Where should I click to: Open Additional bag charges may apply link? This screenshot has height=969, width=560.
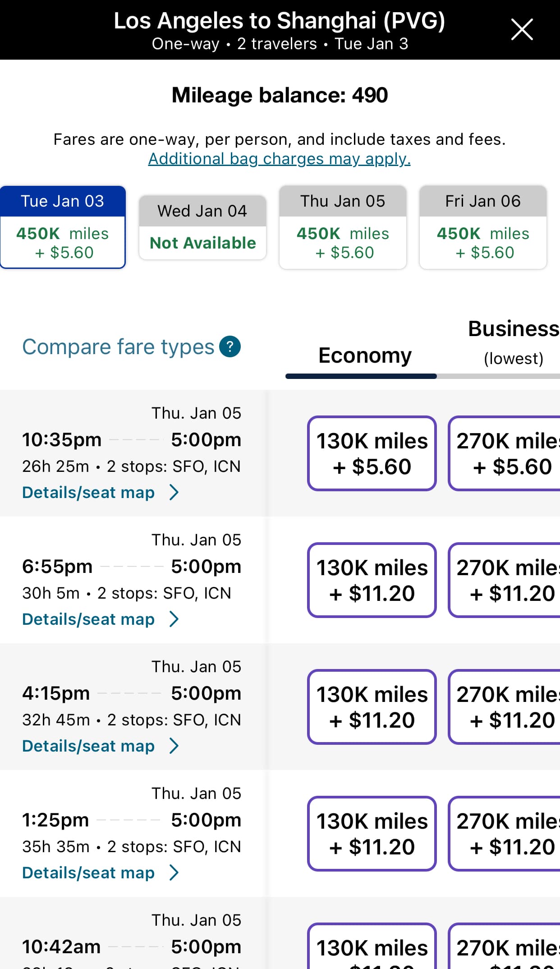tap(279, 159)
